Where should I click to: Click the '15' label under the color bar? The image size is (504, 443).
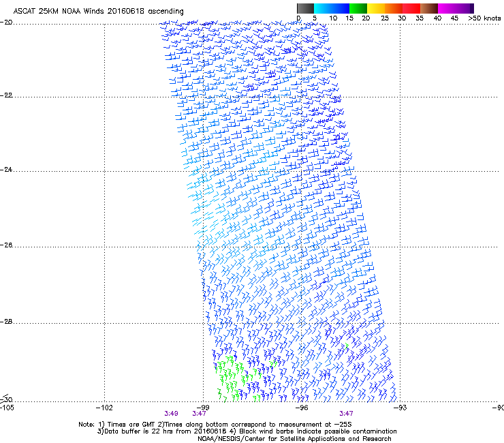click(349, 18)
